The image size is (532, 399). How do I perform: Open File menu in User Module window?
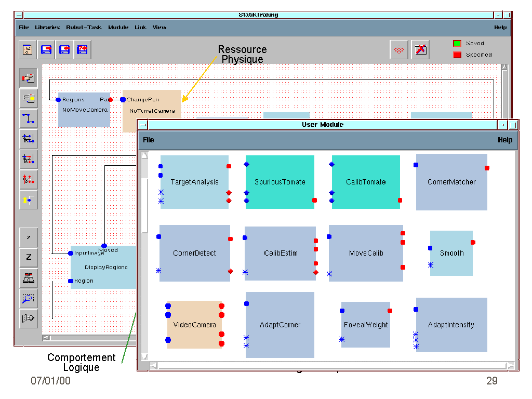click(x=149, y=140)
